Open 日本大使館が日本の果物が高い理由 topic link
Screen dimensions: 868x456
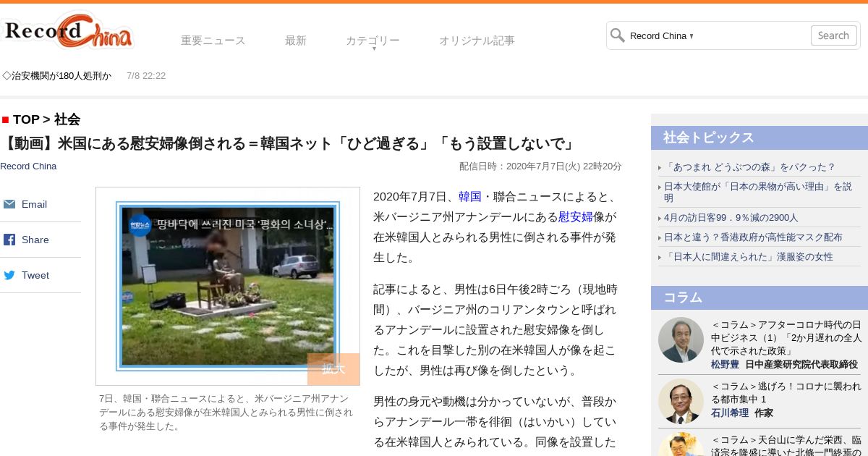pyautogui.click(x=758, y=192)
